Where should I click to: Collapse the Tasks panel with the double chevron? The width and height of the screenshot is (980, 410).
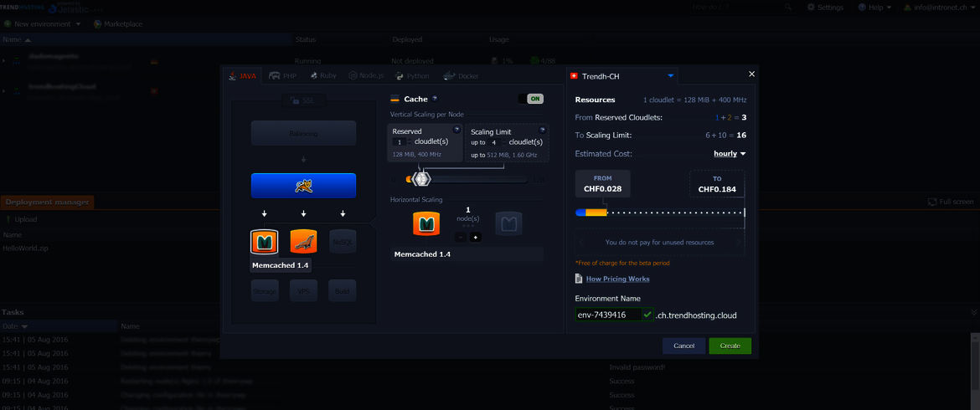[974, 312]
